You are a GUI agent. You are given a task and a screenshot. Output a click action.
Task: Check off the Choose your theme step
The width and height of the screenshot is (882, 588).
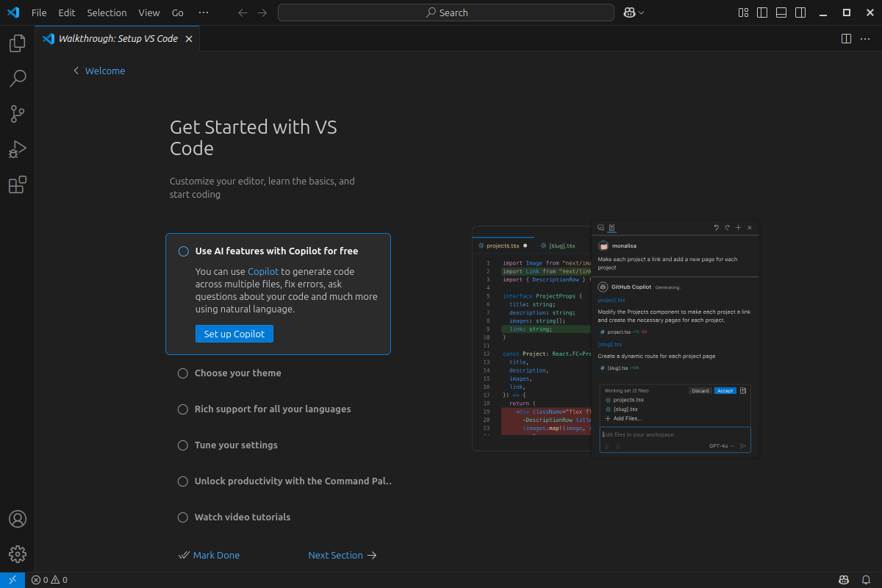coord(183,373)
